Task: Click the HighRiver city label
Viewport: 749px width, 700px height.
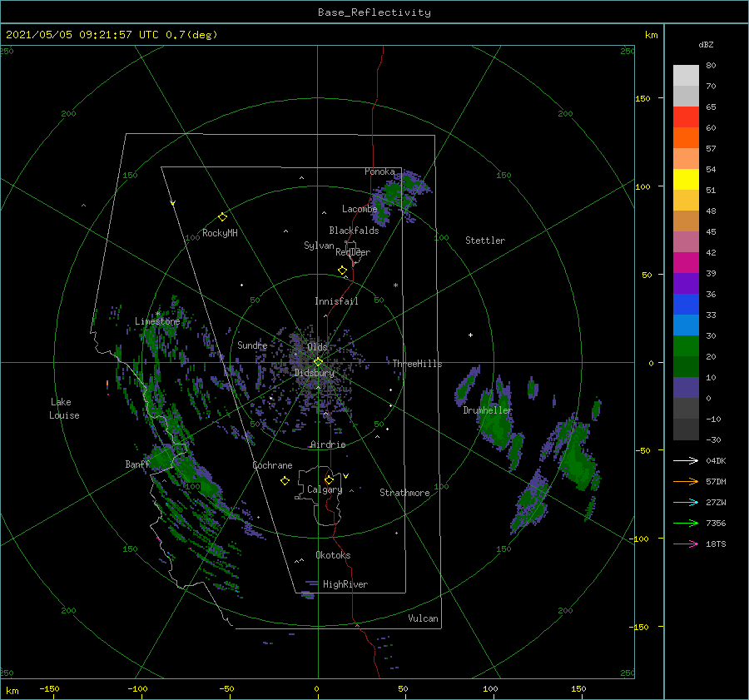Action: click(345, 584)
